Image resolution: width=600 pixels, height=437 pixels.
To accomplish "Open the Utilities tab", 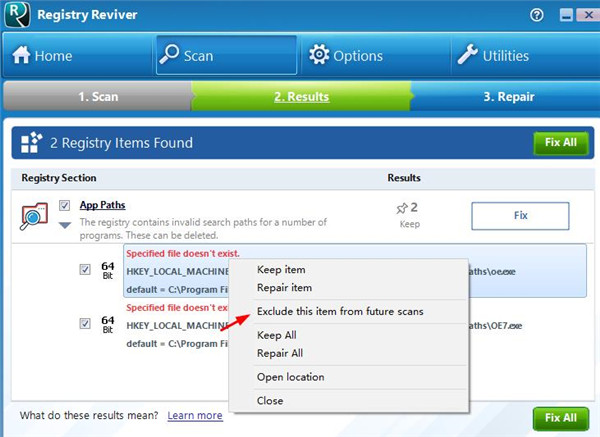I will 525,55.
